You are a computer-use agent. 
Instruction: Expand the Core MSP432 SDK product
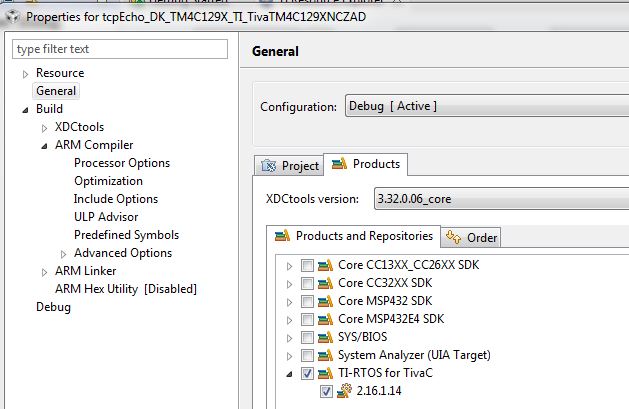290,302
